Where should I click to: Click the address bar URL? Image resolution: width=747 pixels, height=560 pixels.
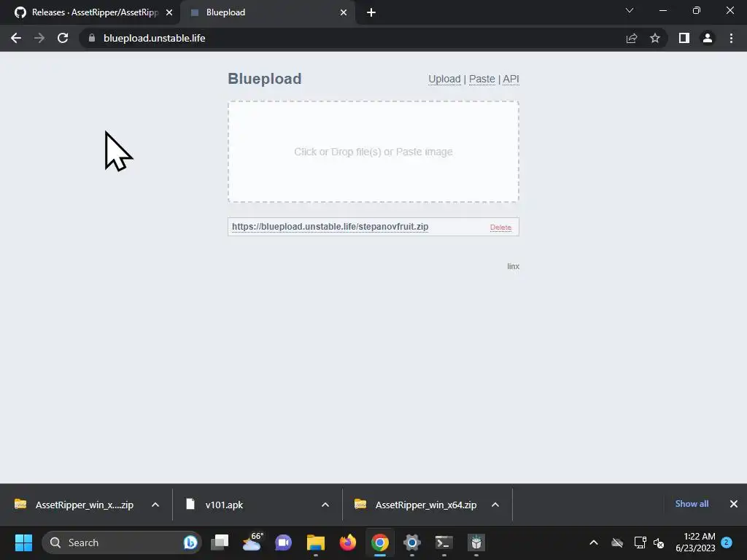tap(155, 38)
